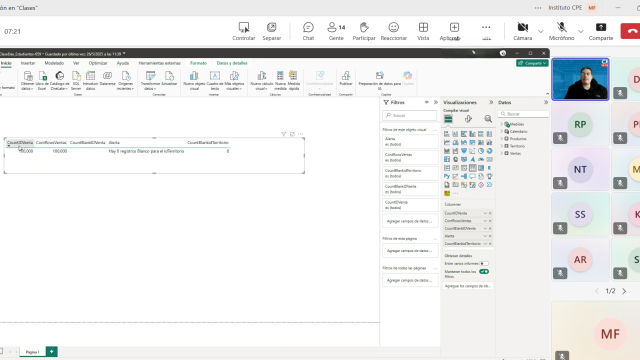The image size is (640, 360).
Task: Toggle the Entre varios informes switch
Action: click(484, 264)
